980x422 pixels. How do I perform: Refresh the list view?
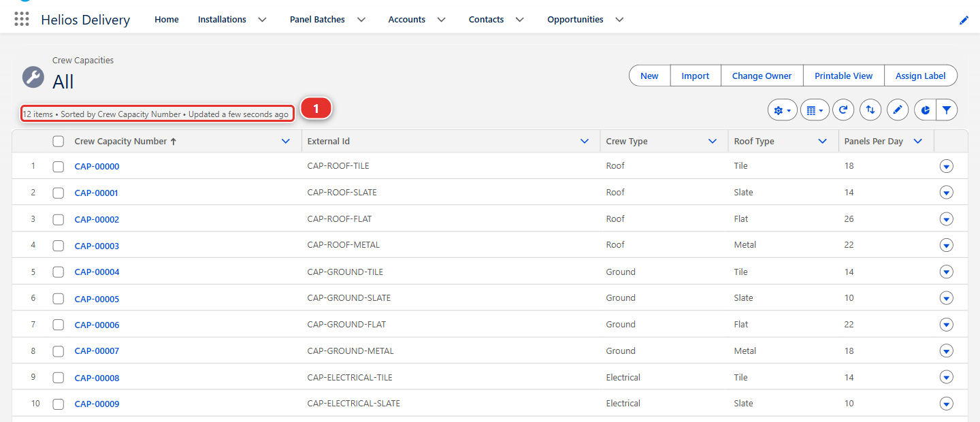click(843, 110)
